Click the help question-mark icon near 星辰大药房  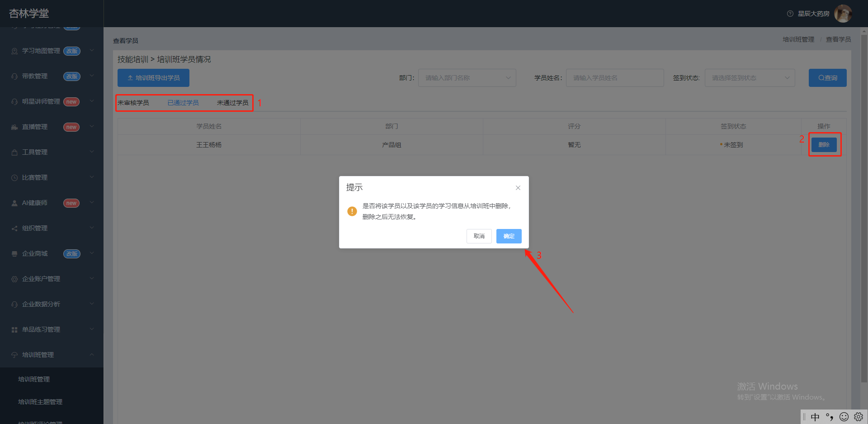tap(790, 14)
